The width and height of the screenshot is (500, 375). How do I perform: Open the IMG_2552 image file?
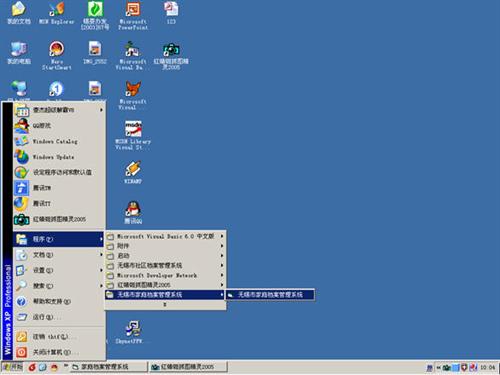coord(95,53)
